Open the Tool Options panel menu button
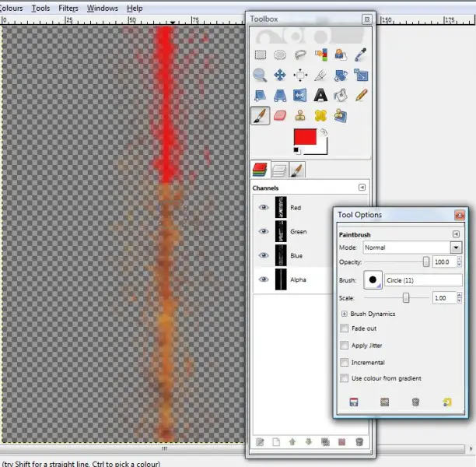This screenshot has width=476, height=467. (x=456, y=234)
